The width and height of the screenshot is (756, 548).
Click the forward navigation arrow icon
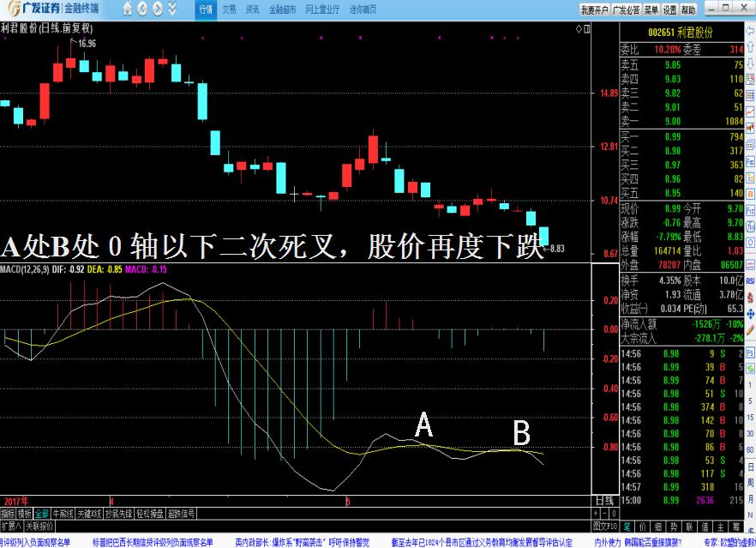point(158,9)
